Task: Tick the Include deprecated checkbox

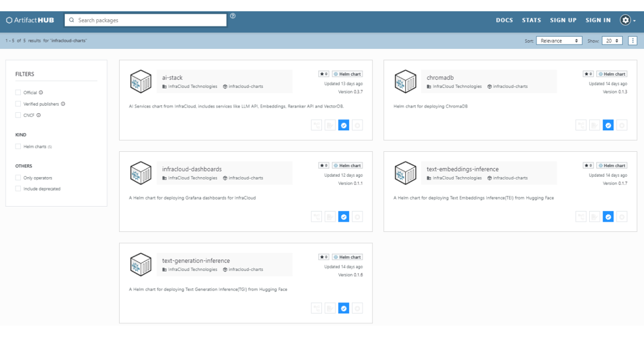Action: pyautogui.click(x=18, y=189)
